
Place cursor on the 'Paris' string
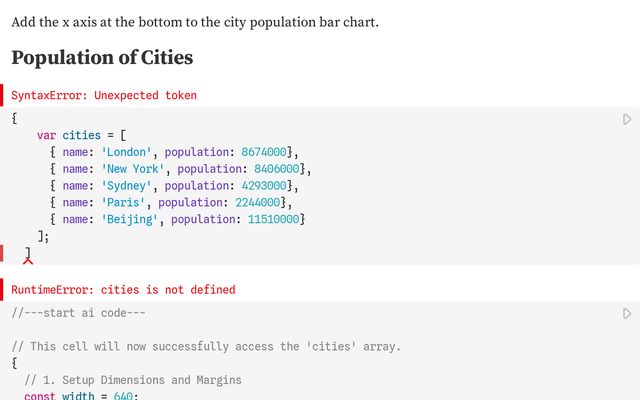click(123, 203)
